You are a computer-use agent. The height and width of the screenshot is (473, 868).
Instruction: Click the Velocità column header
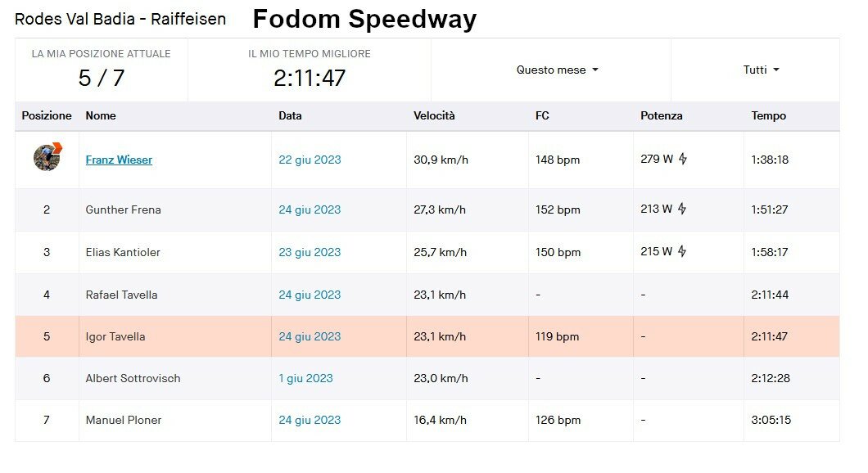click(434, 115)
